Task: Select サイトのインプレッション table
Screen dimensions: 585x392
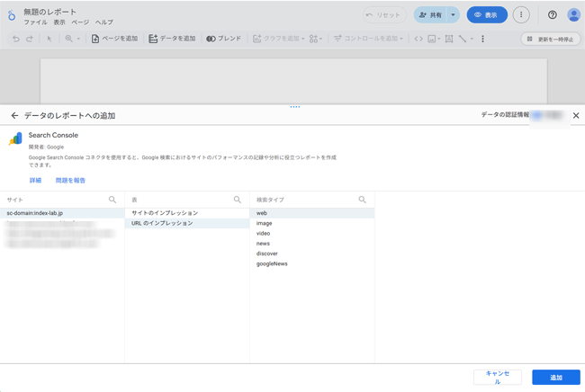Action: [x=187, y=213]
